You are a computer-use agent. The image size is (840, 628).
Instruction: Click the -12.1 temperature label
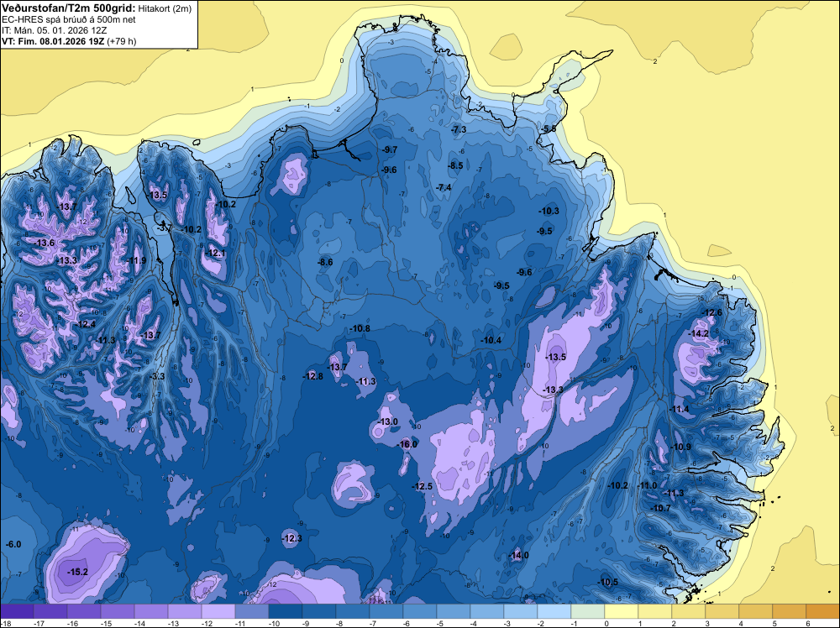tap(215, 254)
